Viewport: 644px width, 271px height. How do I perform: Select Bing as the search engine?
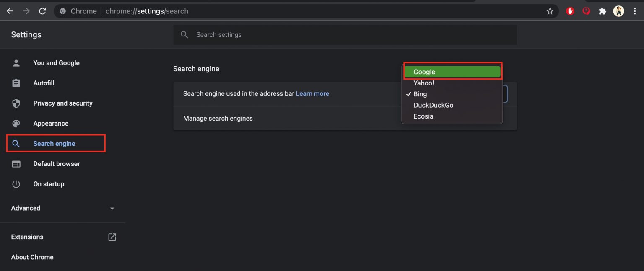coord(420,94)
